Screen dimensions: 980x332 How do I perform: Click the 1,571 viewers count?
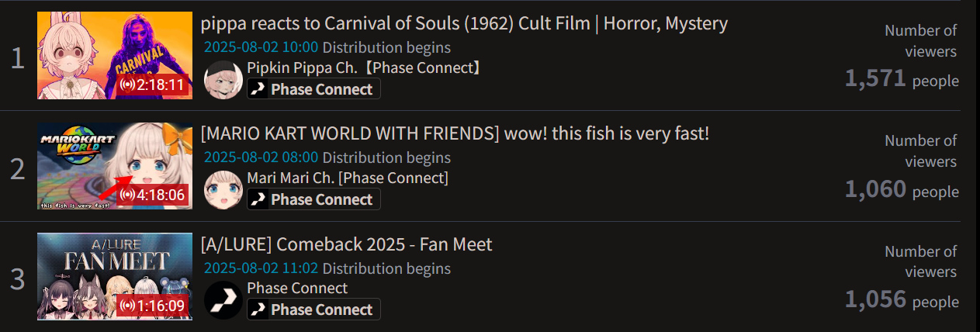click(875, 78)
